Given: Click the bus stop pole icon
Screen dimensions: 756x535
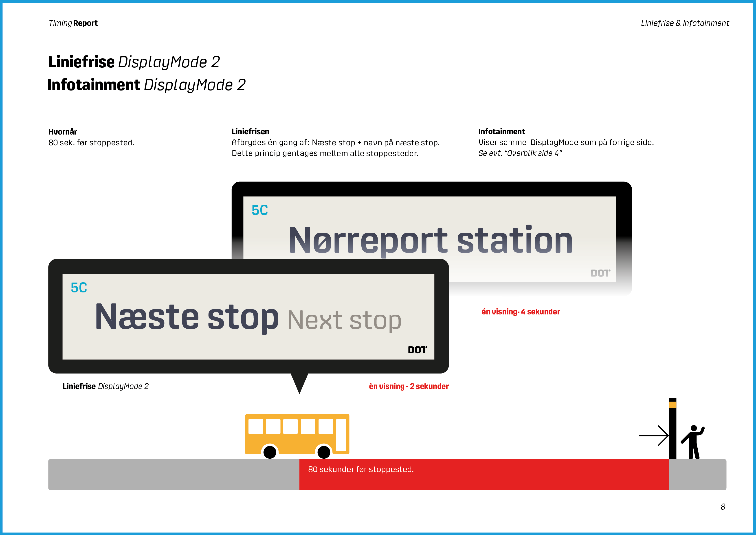Looking at the screenshot, I should (x=672, y=429).
